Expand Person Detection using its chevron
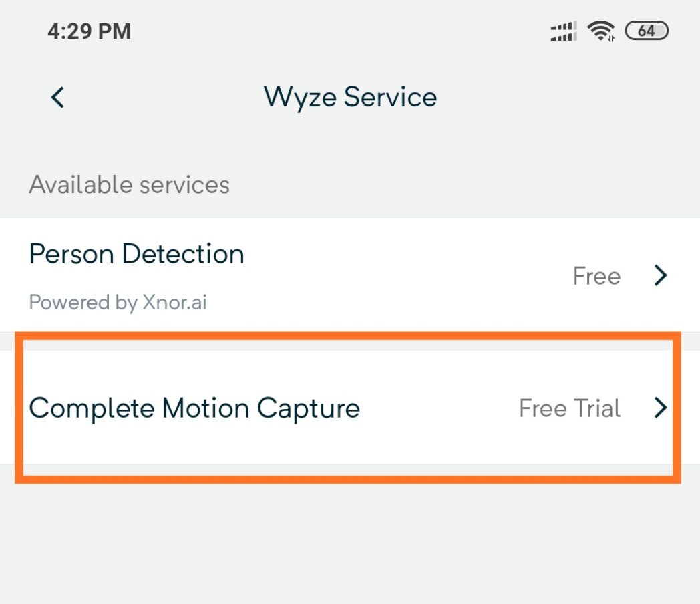Image resolution: width=700 pixels, height=604 pixels. pyautogui.click(x=660, y=275)
